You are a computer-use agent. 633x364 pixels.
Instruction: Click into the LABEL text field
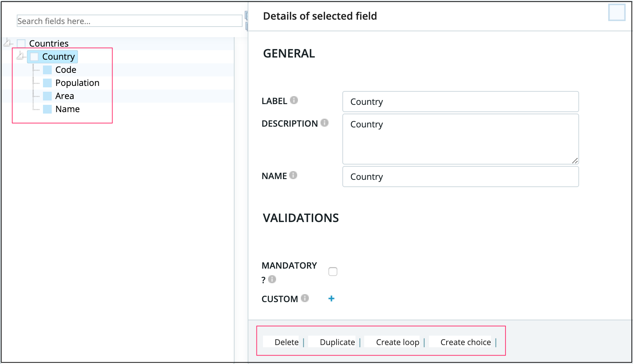[x=461, y=102]
